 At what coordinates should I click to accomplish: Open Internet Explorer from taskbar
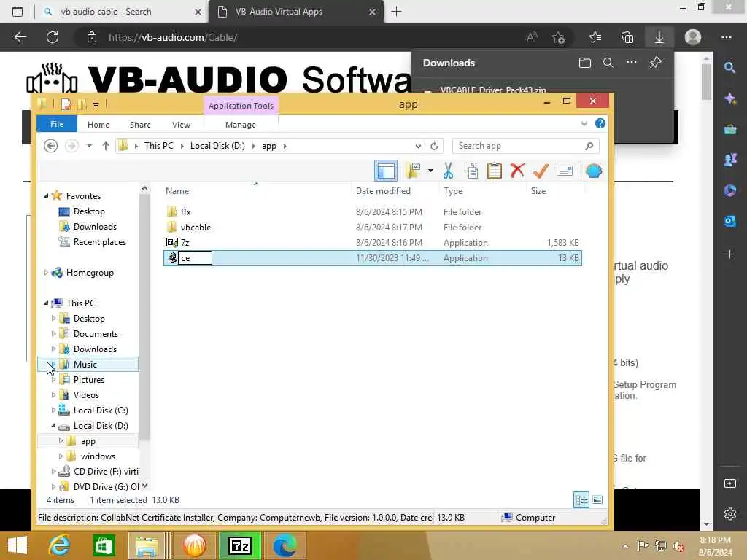click(60, 545)
